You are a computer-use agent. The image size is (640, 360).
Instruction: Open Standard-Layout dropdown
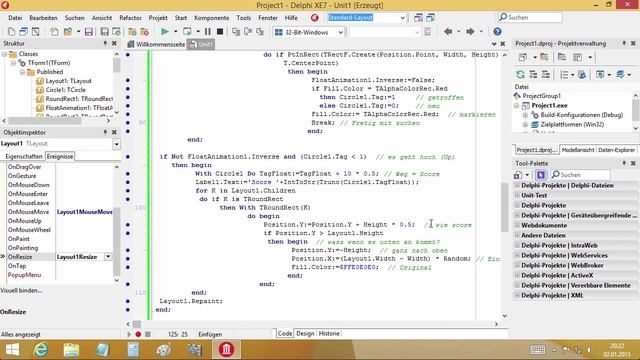pyautogui.click(x=402, y=18)
